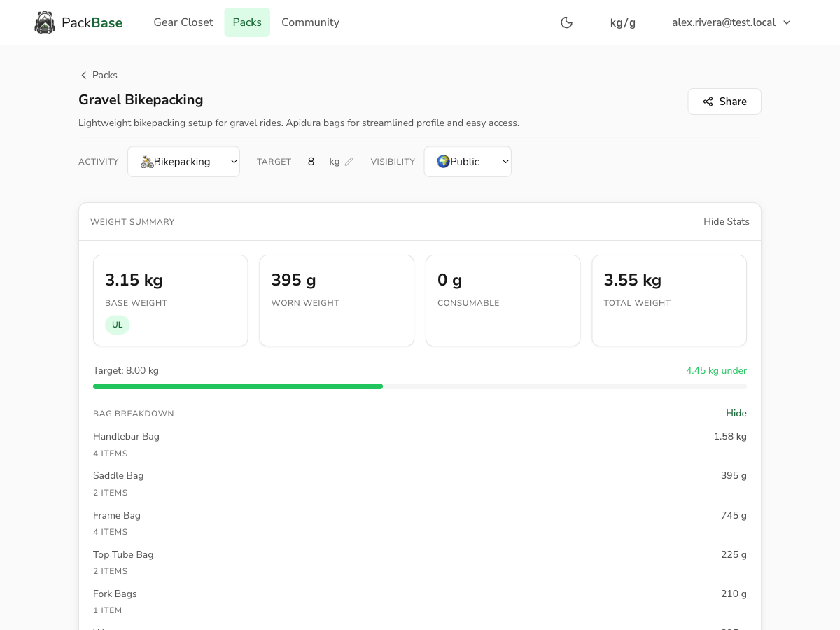Click the target weight value 8
The height and width of the screenshot is (630, 840).
coord(311,162)
